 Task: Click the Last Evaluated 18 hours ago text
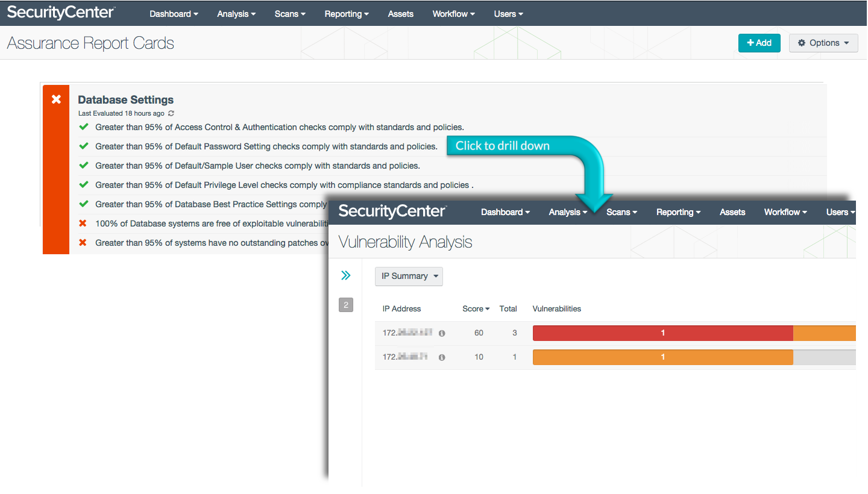(121, 113)
